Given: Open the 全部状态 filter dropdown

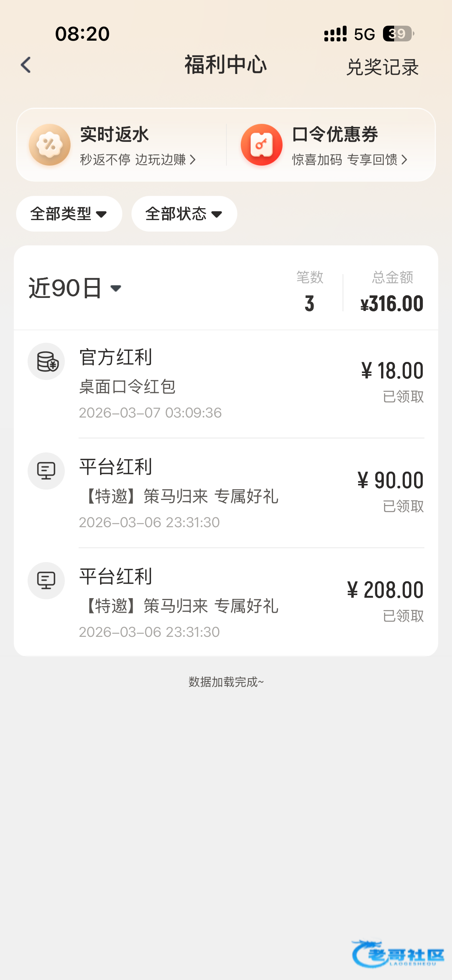Looking at the screenshot, I should pos(184,214).
